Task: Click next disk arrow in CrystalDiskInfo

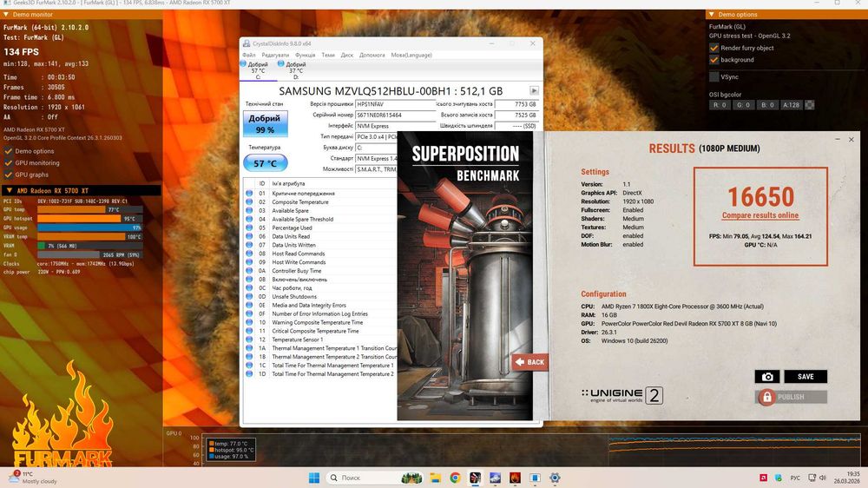Action: coord(534,91)
